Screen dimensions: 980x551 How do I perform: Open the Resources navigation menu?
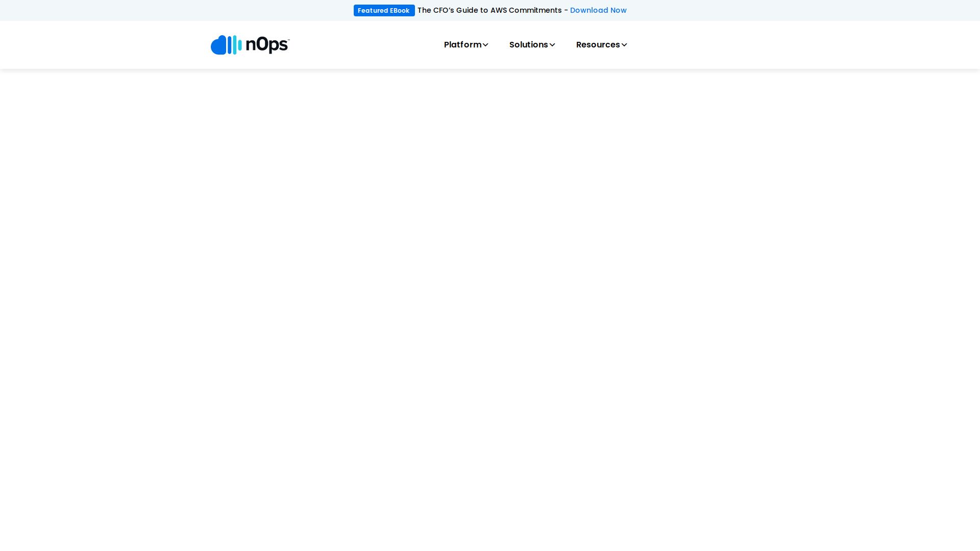click(598, 45)
